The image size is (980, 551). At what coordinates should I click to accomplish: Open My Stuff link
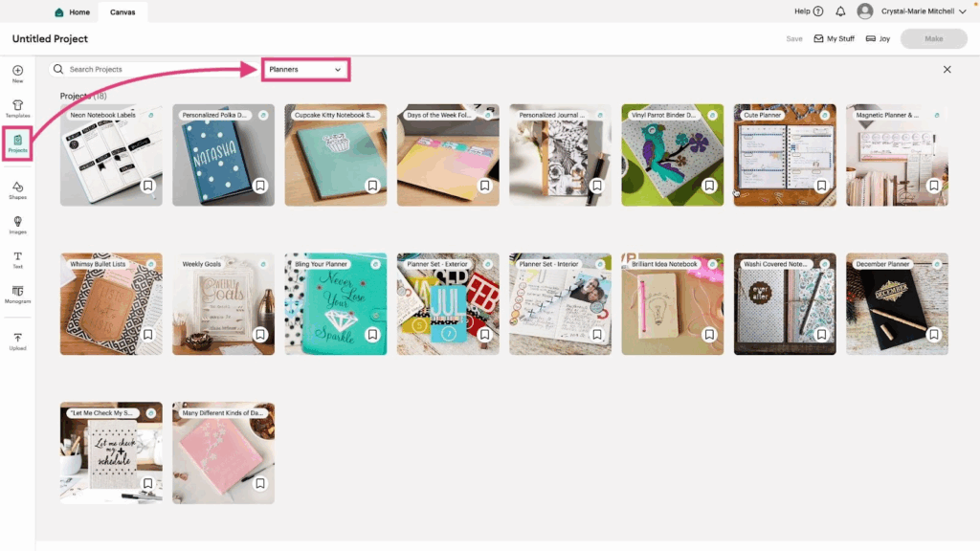click(834, 38)
